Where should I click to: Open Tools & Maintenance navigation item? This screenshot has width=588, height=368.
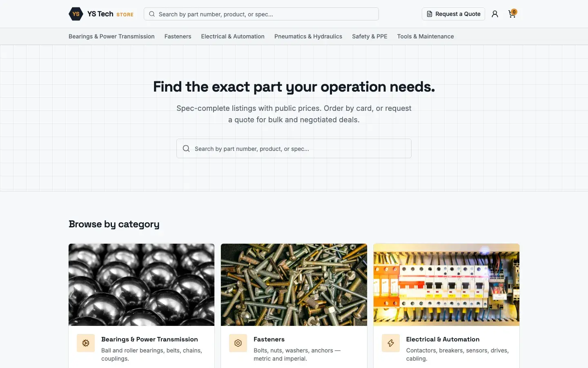point(425,36)
